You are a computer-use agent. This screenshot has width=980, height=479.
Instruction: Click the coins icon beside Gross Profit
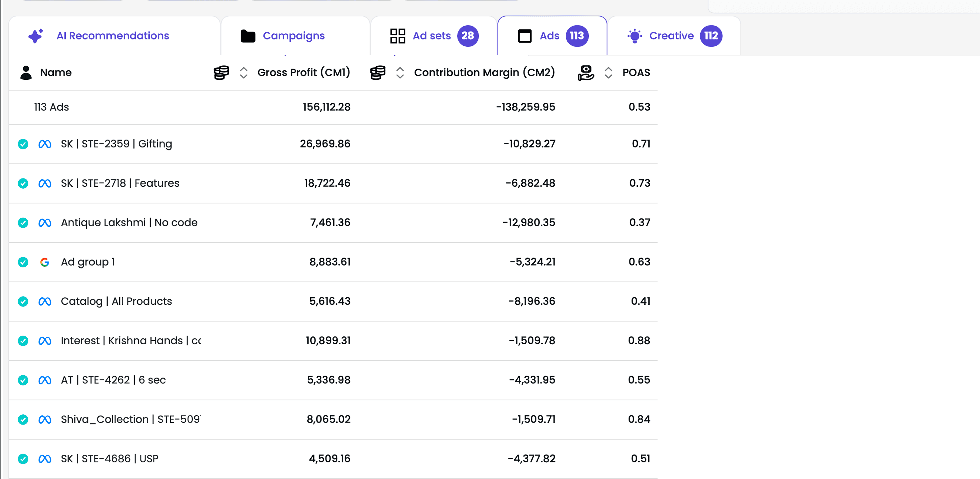pyautogui.click(x=221, y=73)
